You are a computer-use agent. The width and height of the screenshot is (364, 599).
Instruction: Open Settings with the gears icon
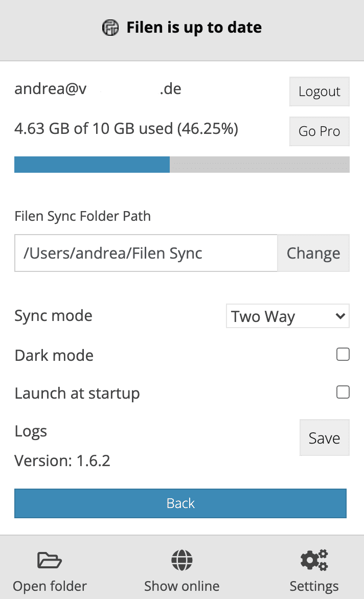[314, 561]
